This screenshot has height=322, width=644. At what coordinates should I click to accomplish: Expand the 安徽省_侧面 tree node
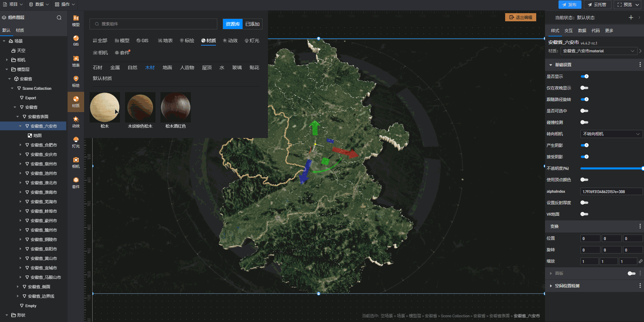[x=18, y=287]
